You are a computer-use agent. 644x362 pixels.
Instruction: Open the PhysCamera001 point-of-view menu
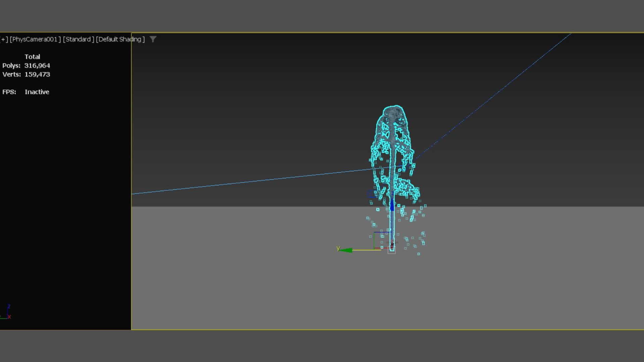click(35, 39)
